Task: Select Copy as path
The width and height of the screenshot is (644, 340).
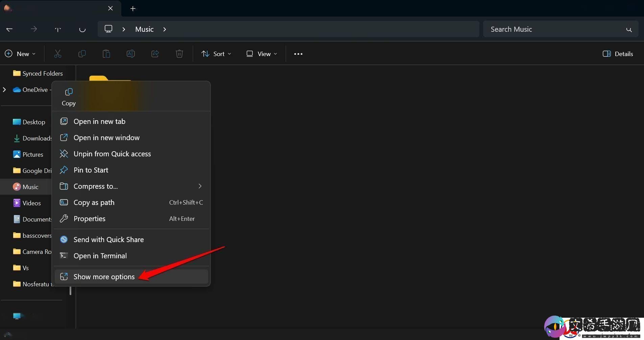Action: pos(131,203)
